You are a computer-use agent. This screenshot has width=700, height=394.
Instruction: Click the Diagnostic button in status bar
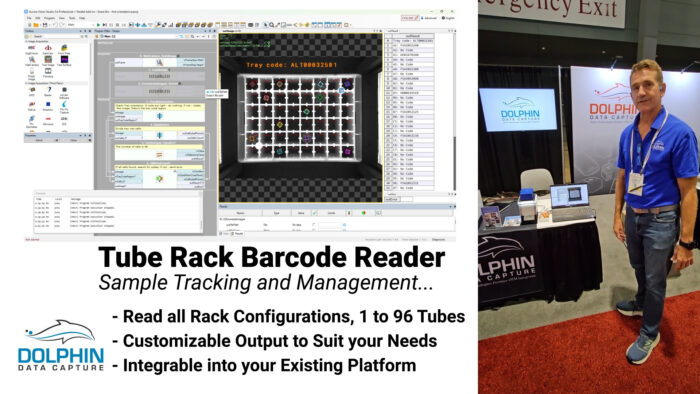(438, 240)
